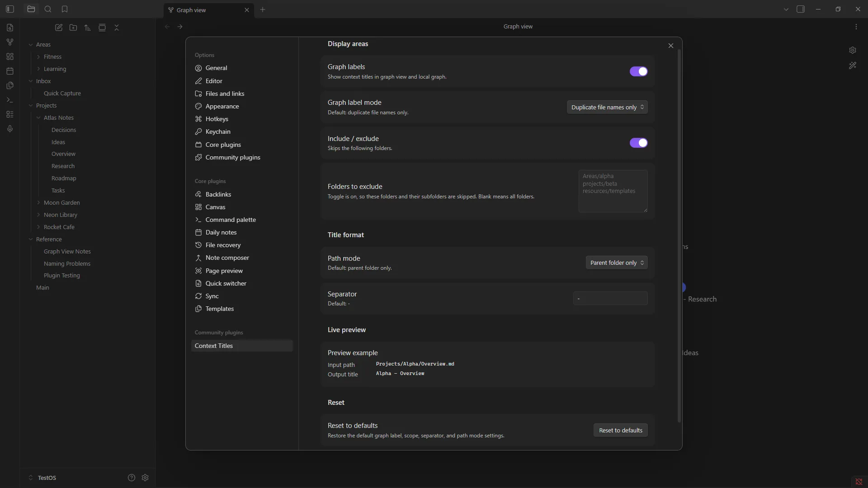
Task: Expand the Fitness folder
Action: click(38, 56)
